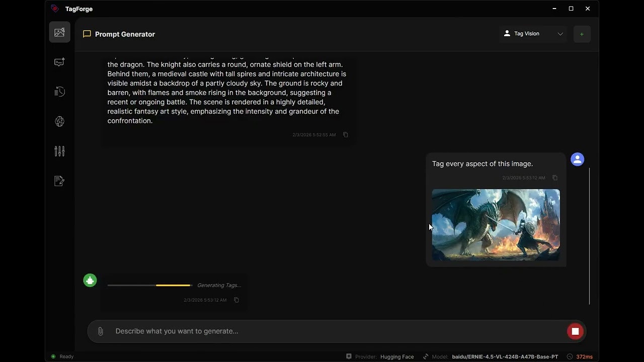Copy the Generating Tags response message
644x362 pixels.
tap(236, 300)
